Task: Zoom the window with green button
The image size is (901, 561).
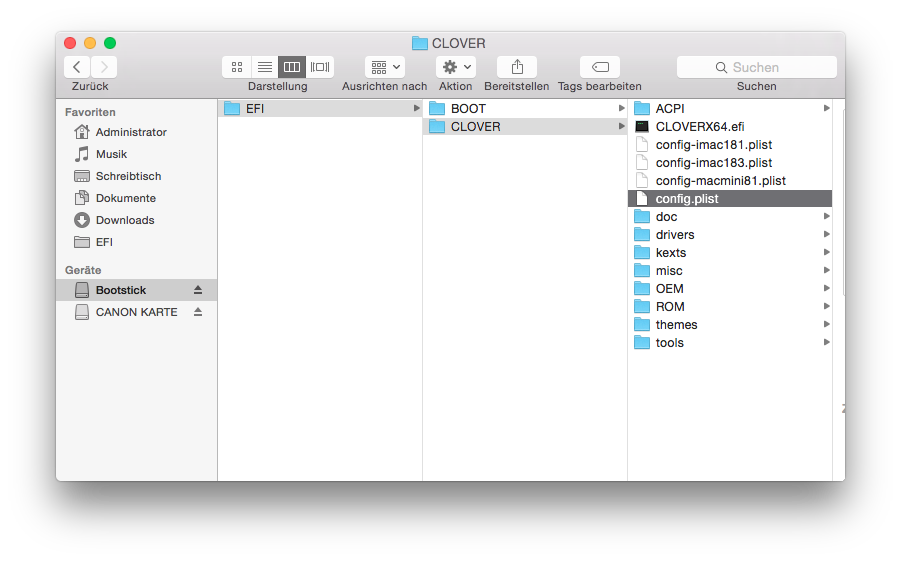Action: point(110,43)
